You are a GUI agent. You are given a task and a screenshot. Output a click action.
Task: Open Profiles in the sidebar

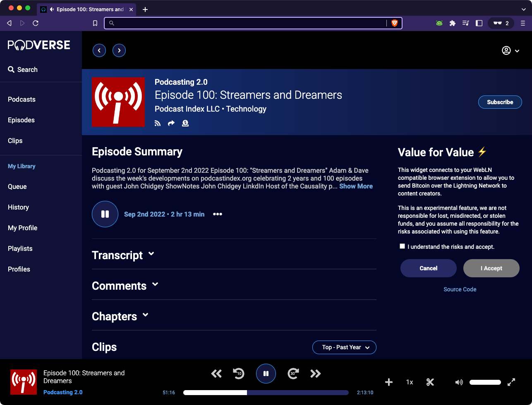tap(19, 269)
